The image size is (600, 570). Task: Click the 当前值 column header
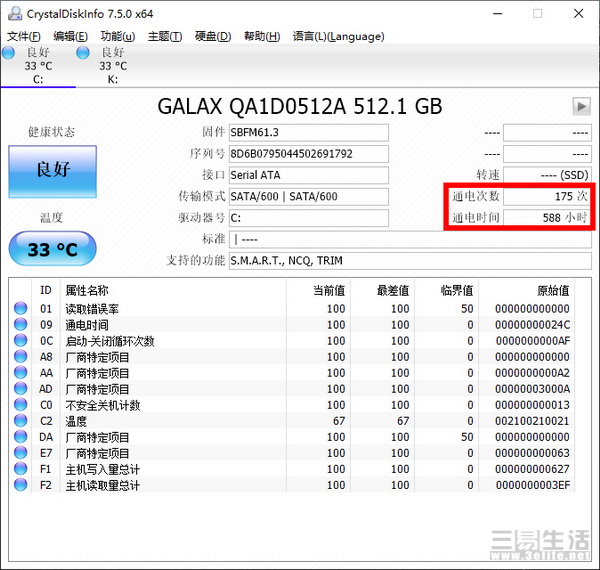pyautogui.click(x=318, y=290)
